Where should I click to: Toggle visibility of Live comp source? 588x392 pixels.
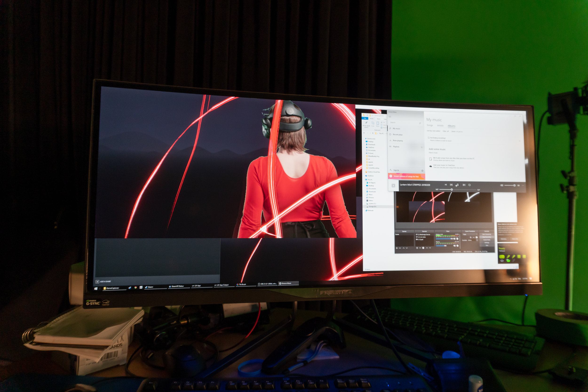point(417,237)
